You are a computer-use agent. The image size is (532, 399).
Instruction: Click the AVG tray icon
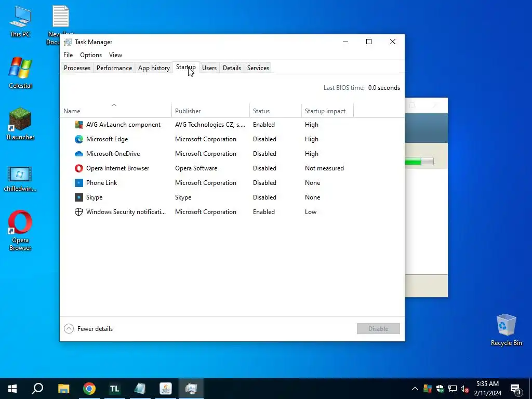click(428, 389)
